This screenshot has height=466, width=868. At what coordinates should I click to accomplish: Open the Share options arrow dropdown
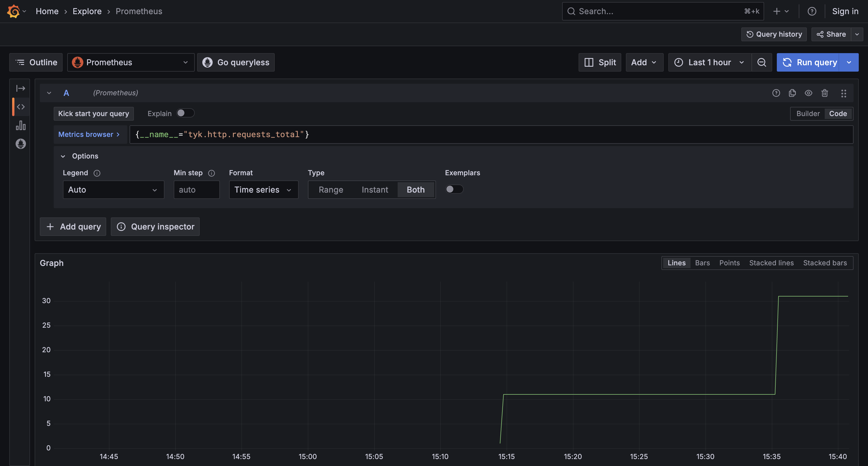click(x=857, y=34)
